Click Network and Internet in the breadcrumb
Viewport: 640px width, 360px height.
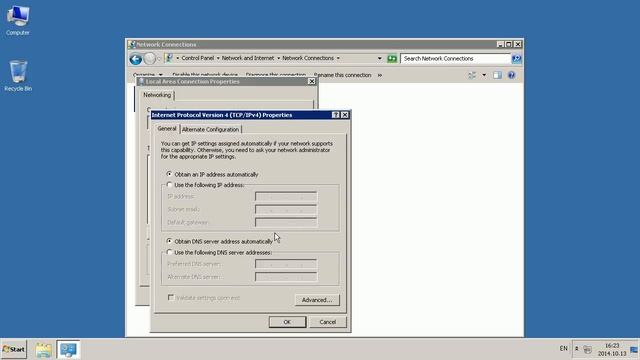248,58
